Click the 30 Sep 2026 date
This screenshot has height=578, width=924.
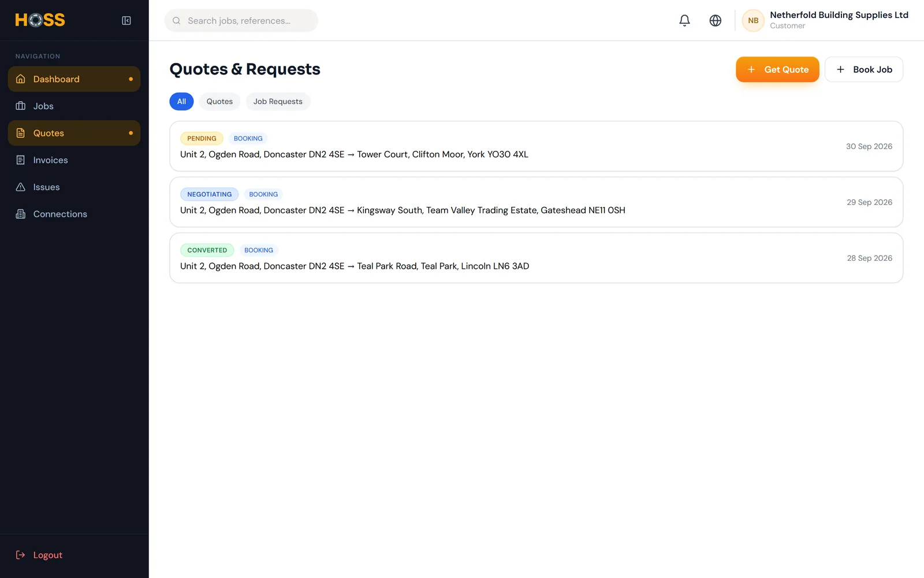click(x=869, y=146)
